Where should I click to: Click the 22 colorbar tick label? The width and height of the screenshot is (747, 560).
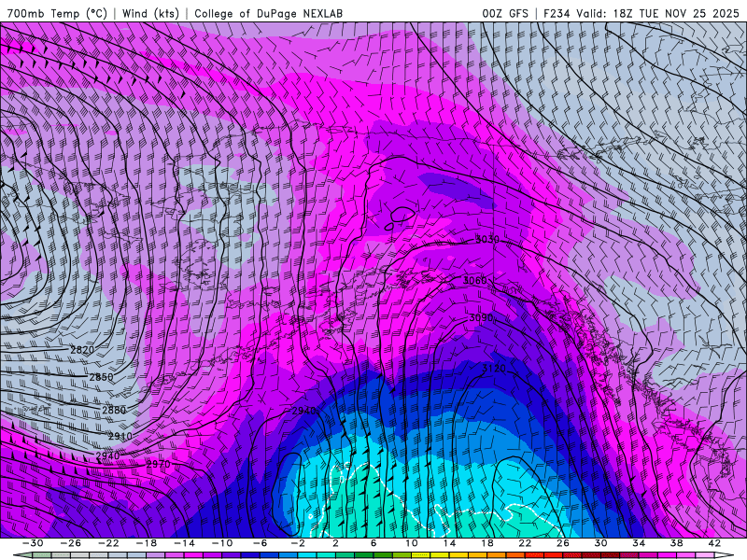click(x=525, y=543)
